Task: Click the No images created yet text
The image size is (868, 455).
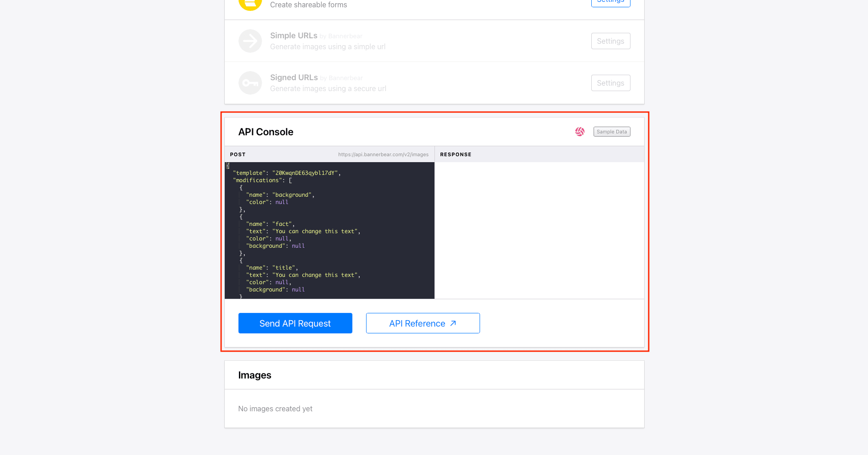Action: click(x=275, y=409)
